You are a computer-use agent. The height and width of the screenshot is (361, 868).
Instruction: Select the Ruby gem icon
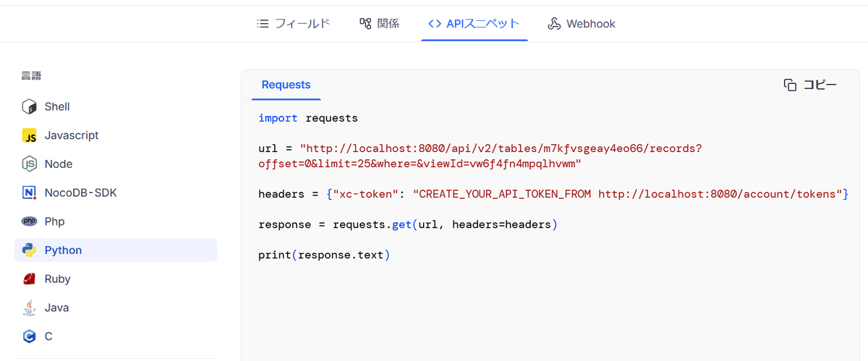pos(30,279)
